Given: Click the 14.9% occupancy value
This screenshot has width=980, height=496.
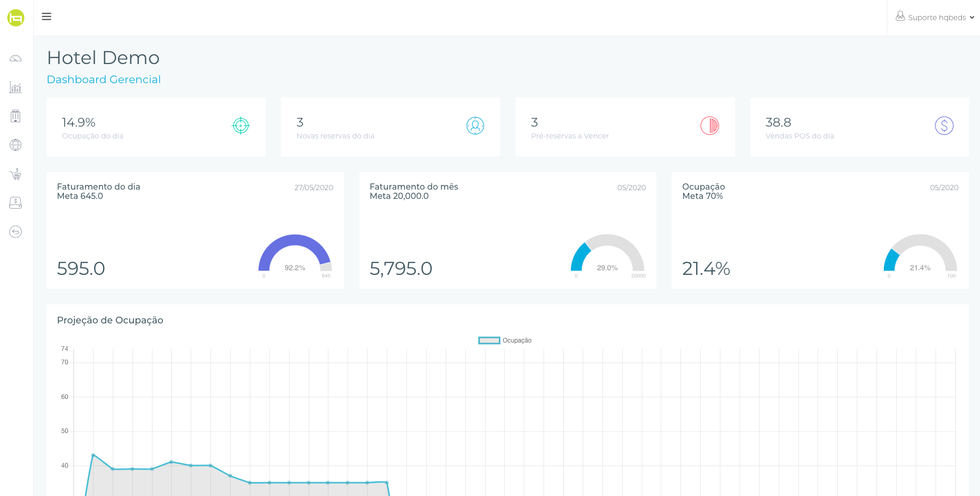Looking at the screenshot, I should click(x=79, y=122).
